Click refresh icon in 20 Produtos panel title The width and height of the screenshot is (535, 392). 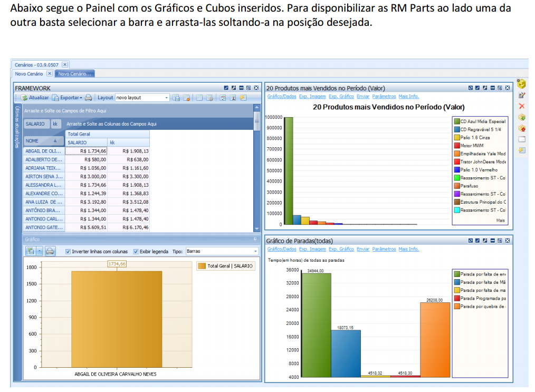point(471,88)
